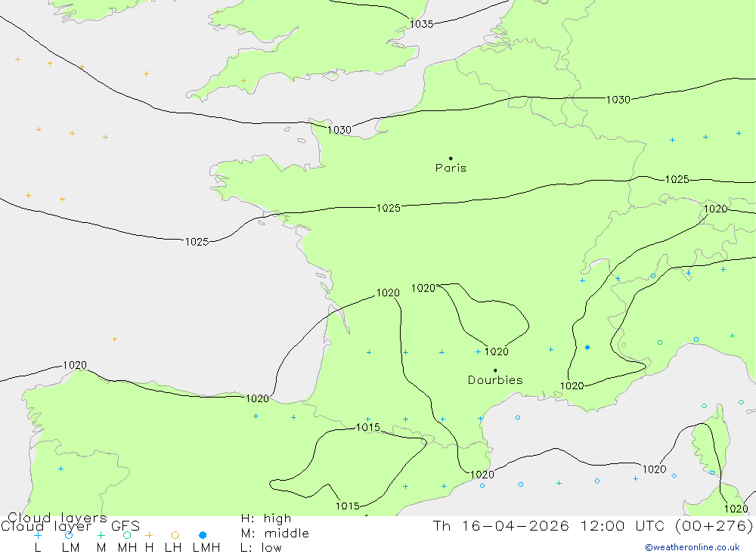This screenshot has height=554, width=756.
Task: Click the Paris city label
Action: [x=451, y=168]
